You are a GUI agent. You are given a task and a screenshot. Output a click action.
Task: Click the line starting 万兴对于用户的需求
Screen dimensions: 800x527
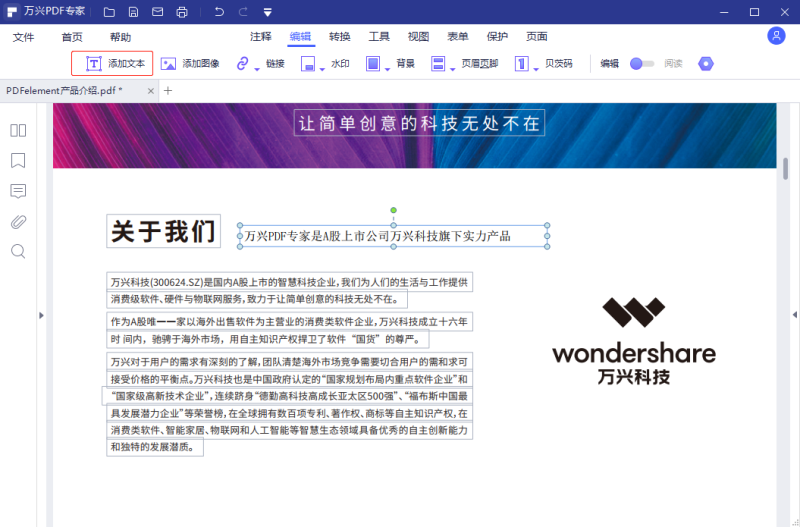(x=289, y=362)
